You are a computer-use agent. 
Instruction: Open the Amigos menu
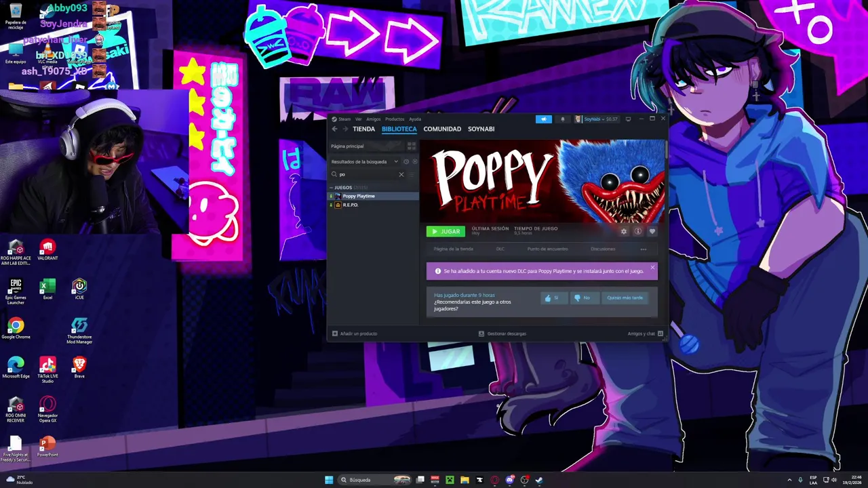374,119
